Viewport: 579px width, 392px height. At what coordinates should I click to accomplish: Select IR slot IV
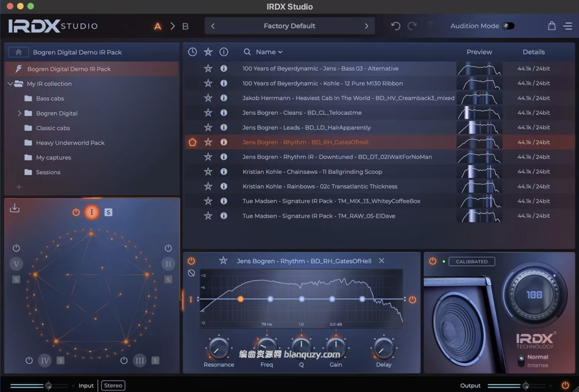45,360
